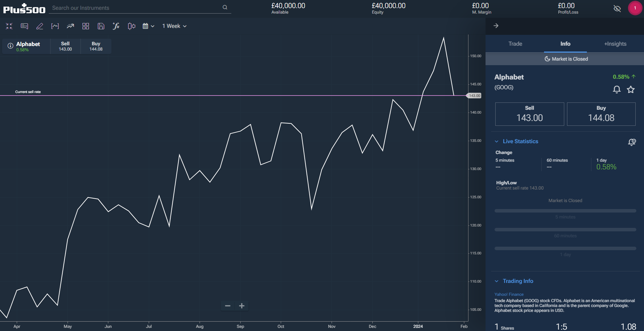The width and height of the screenshot is (644, 331).
Task: Switch to the +Insights tab
Action: 615,44
